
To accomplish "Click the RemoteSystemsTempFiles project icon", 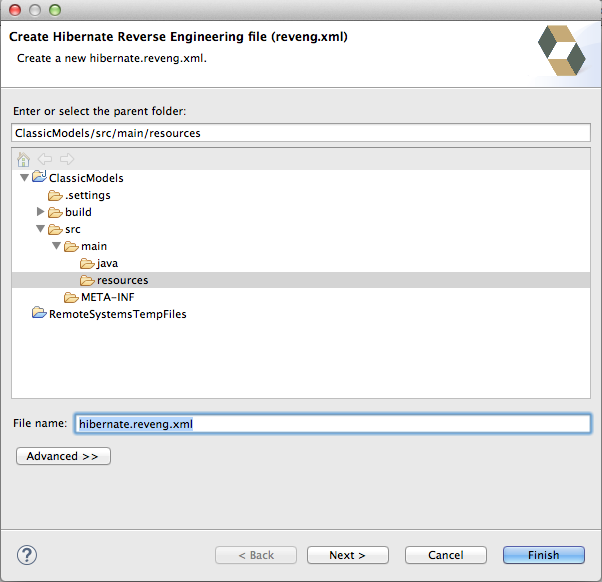I will [39, 313].
